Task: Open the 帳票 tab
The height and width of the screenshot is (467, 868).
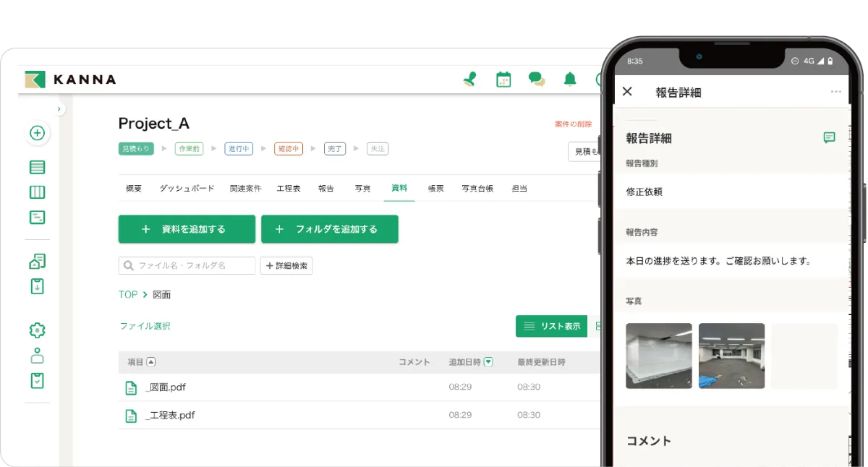Action: [x=435, y=188]
